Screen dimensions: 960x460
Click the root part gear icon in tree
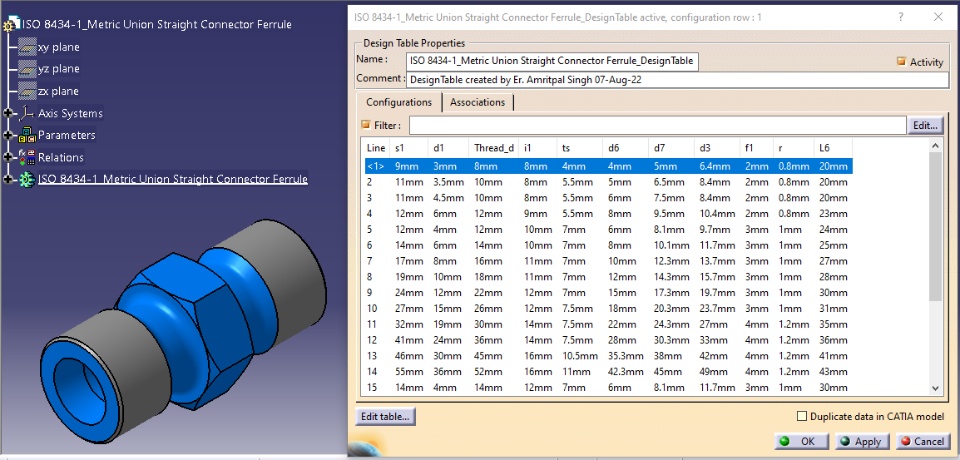click(12, 25)
